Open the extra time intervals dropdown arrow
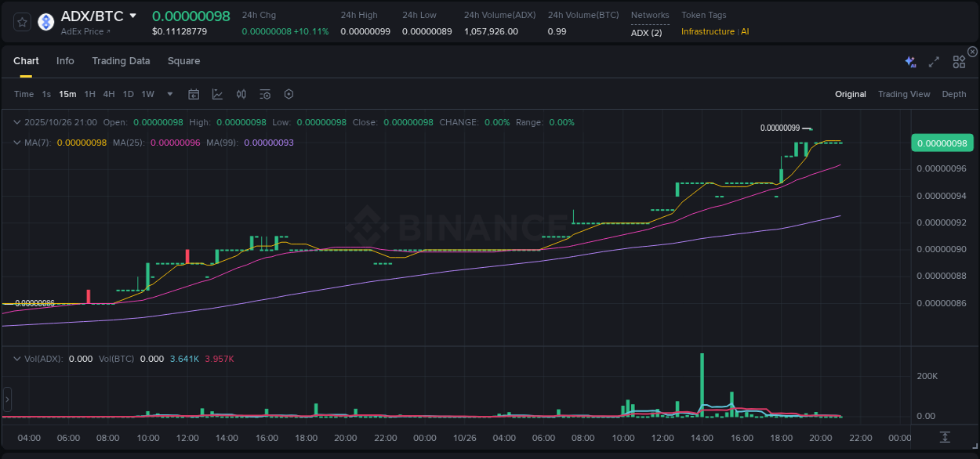 [169, 94]
